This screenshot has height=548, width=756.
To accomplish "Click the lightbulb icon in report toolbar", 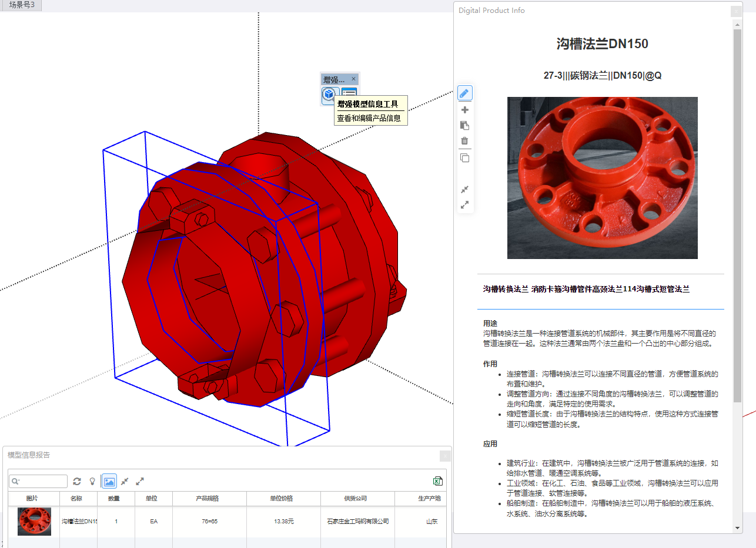I will (92, 482).
